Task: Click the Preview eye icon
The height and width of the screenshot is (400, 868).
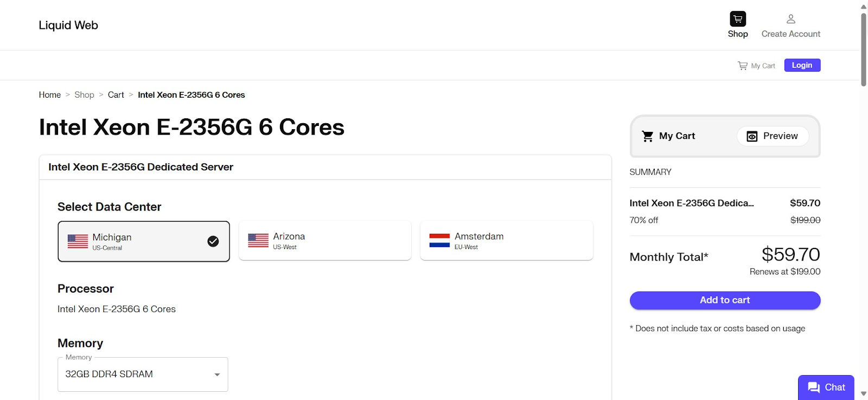Action: (752, 136)
